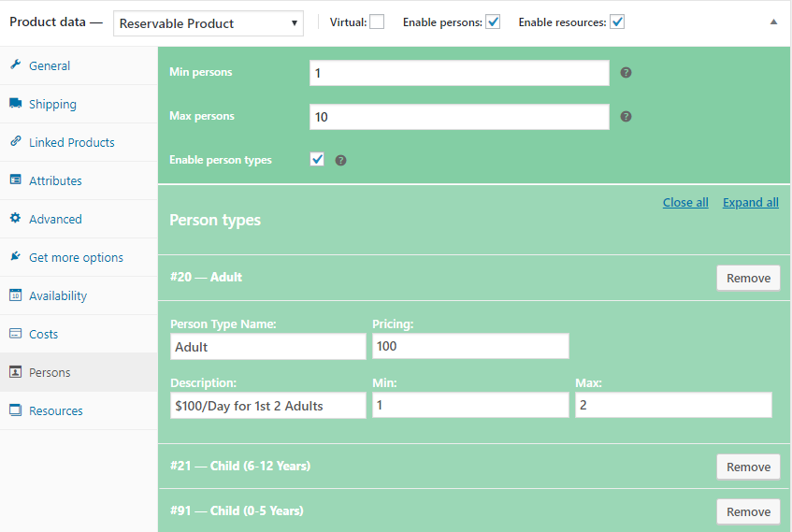This screenshot has width=792, height=532.
Task: Click the truck icon beside Shipping
Action: [x=15, y=104]
